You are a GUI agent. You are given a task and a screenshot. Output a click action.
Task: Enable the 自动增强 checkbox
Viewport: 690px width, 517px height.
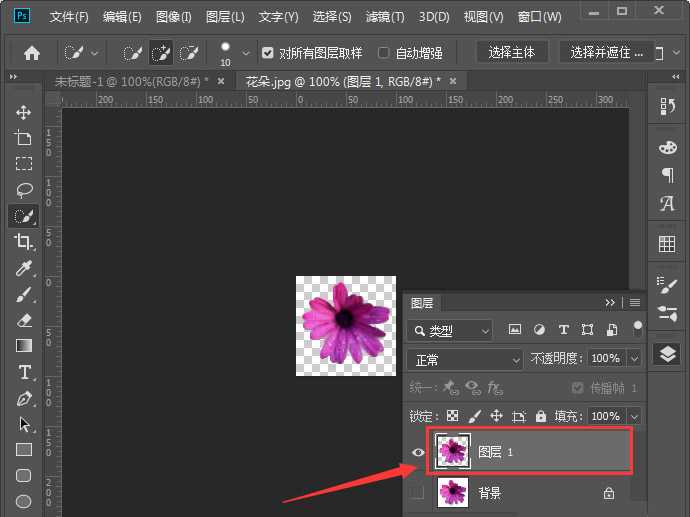(x=384, y=53)
